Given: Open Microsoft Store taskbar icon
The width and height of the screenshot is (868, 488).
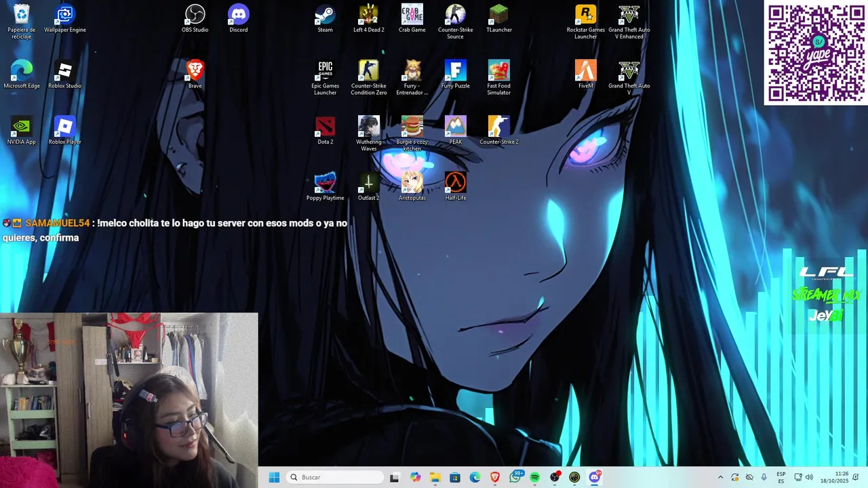Looking at the screenshot, I should tap(455, 477).
